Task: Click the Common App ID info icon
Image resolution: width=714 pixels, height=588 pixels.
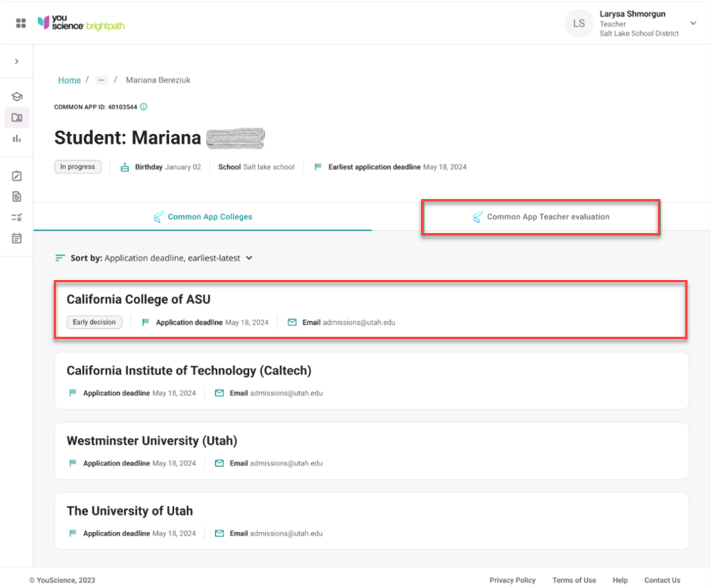Action: 144,107
